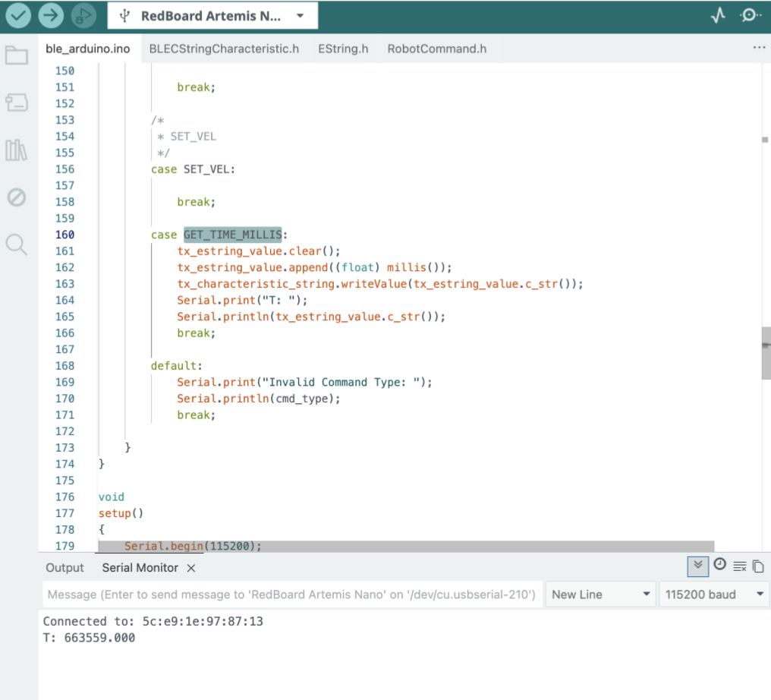Open the 115200 baud rate dropdown

713,594
